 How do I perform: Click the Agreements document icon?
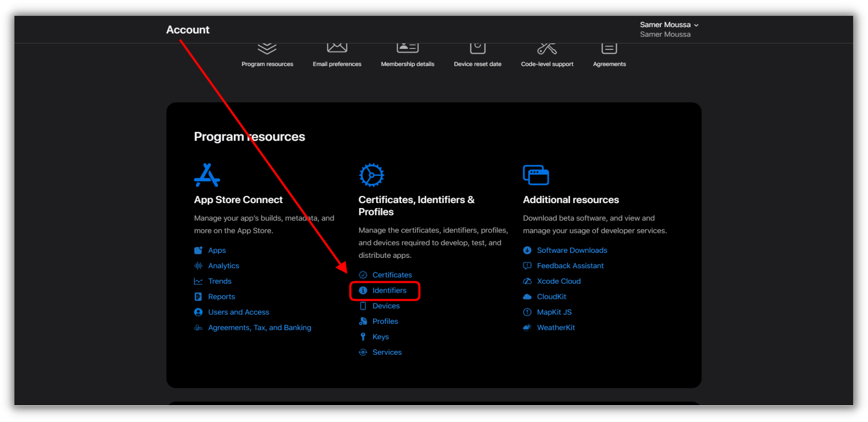[609, 48]
